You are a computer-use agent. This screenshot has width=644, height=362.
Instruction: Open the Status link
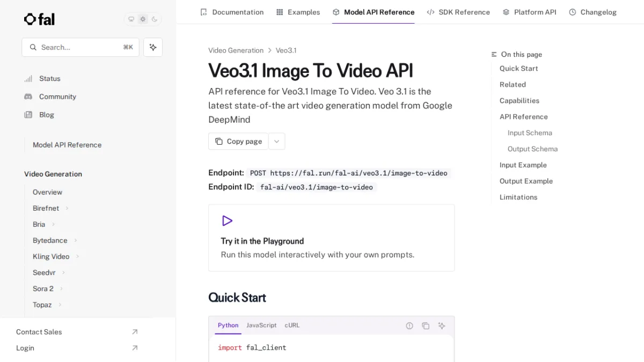[50, 79]
